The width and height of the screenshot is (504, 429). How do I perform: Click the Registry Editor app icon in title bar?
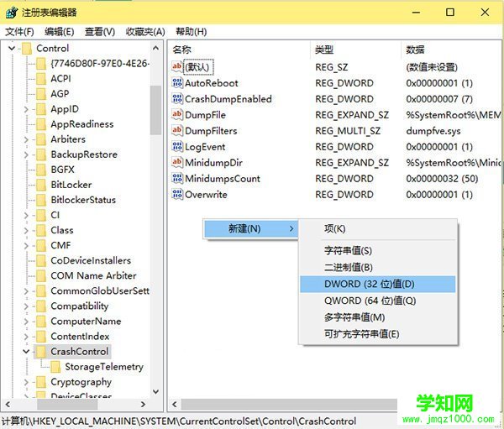[12, 13]
